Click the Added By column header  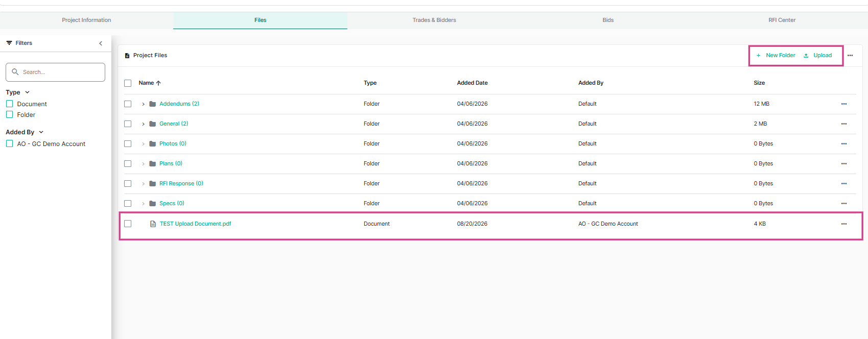591,83
